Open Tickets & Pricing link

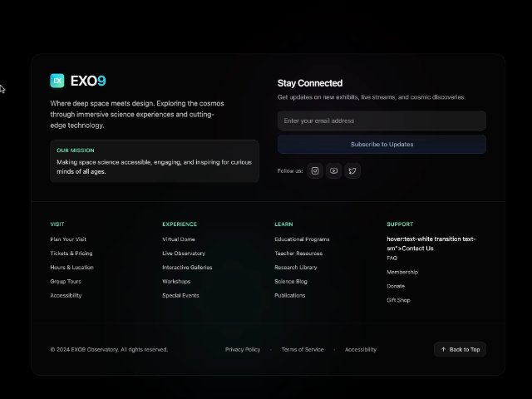point(71,254)
